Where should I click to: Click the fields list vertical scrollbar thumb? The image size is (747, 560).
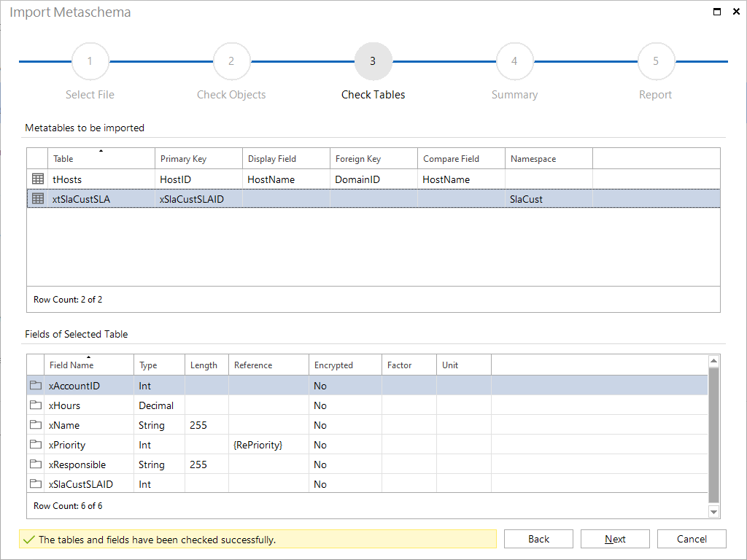coord(713,435)
